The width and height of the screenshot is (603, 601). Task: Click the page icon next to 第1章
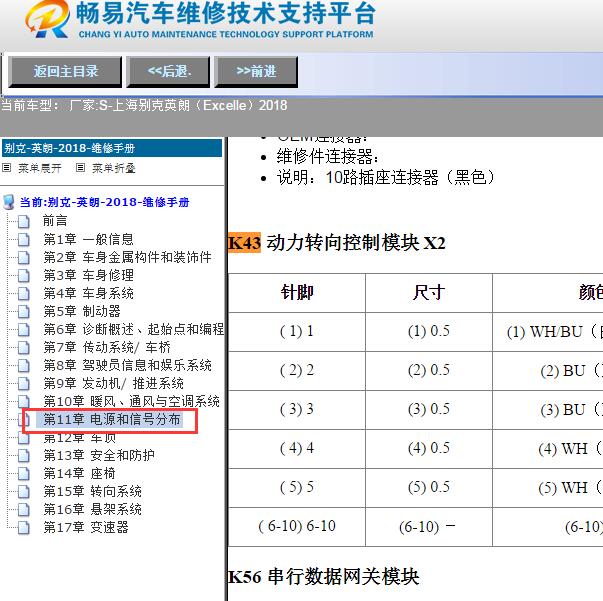point(24,240)
